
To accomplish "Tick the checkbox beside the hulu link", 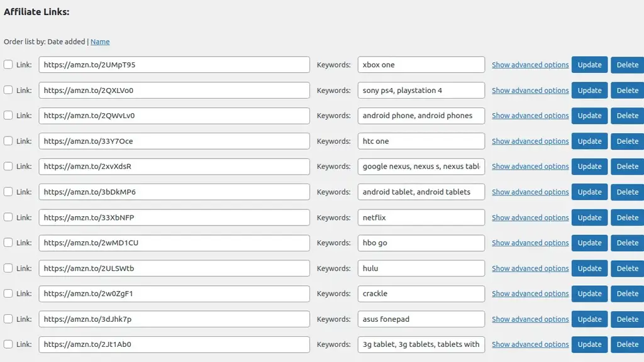I will pos(8,268).
